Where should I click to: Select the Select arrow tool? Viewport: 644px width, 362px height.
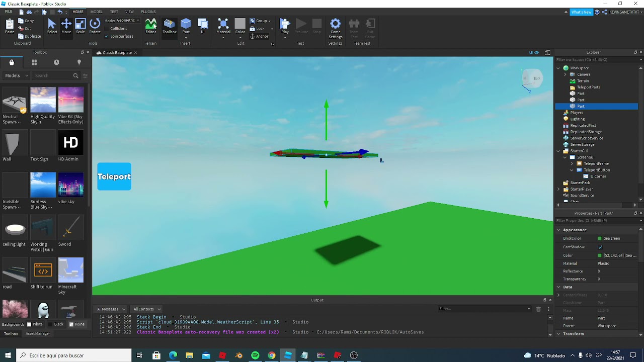(x=52, y=26)
